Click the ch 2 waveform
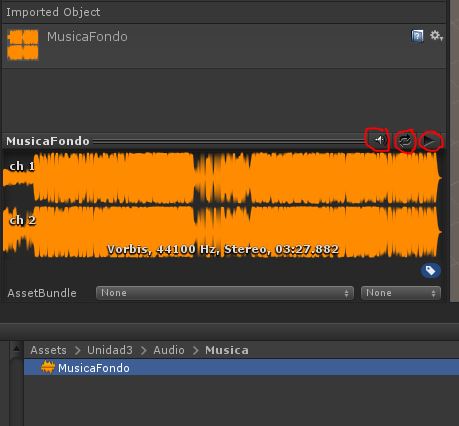Screen dimensions: 459x426 pyautogui.click(x=222, y=232)
